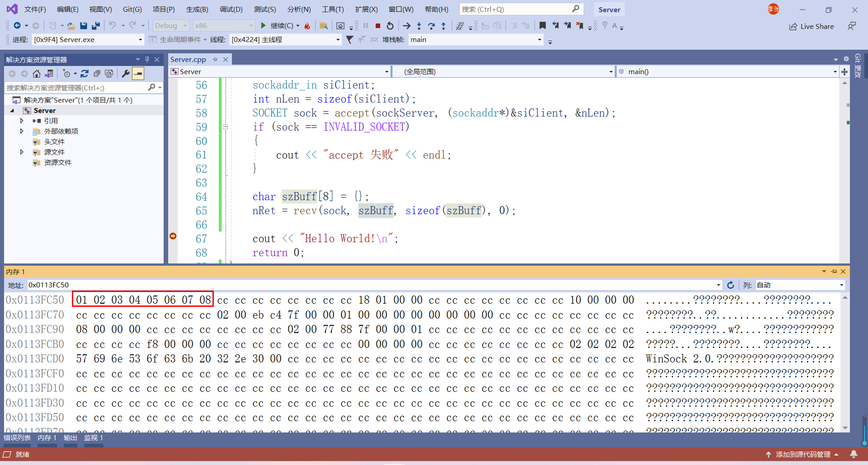The height and width of the screenshot is (465, 868).
Task: Open the 工具(T) menu
Action: pyautogui.click(x=333, y=9)
